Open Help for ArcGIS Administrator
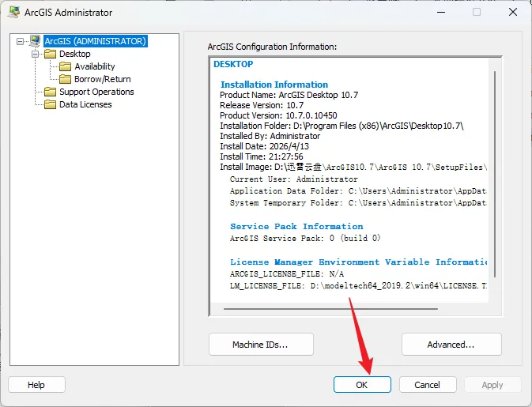The width and height of the screenshot is (532, 407). (x=36, y=385)
